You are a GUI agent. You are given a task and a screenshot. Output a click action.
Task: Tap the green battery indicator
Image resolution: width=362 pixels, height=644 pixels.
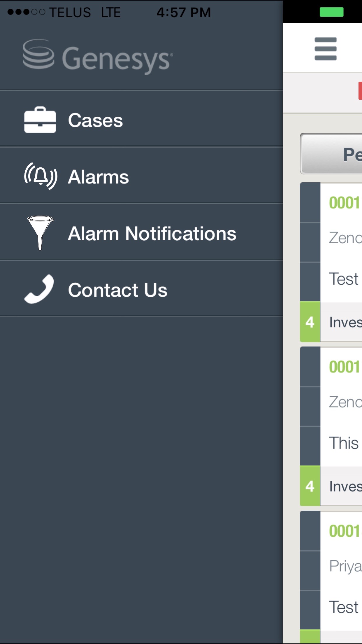[x=331, y=12]
